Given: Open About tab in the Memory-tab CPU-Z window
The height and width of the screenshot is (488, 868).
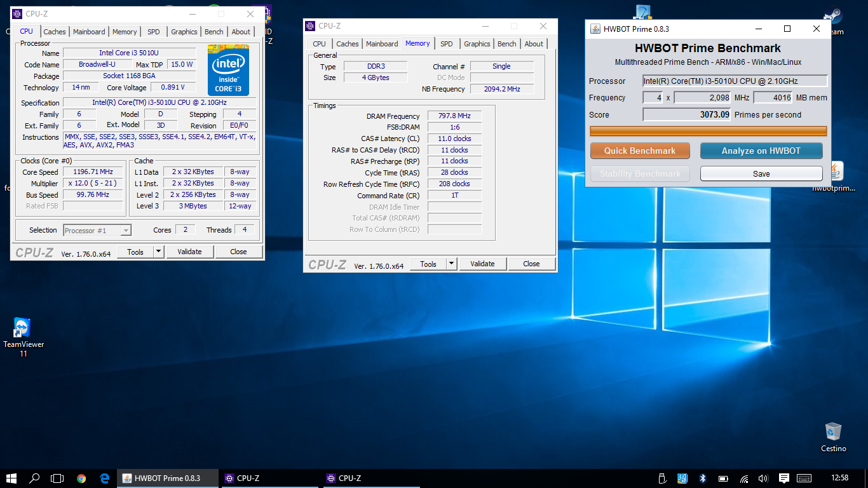Looking at the screenshot, I should [x=534, y=44].
